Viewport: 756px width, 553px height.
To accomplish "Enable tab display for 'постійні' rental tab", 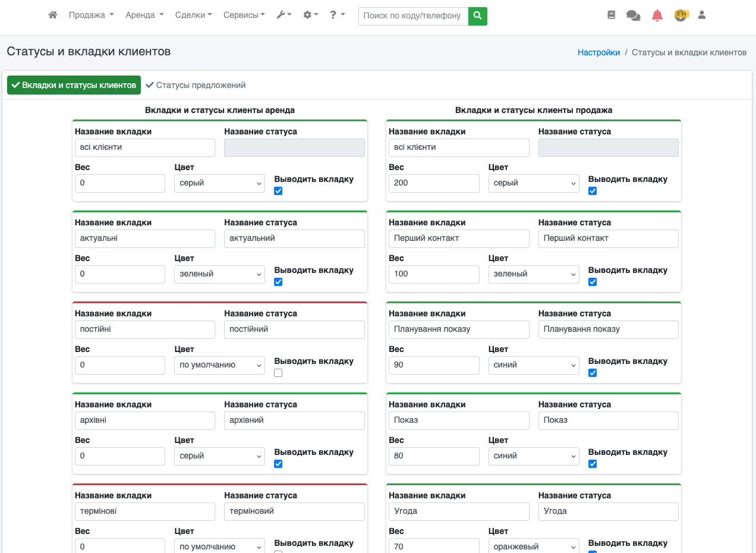I will point(278,373).
